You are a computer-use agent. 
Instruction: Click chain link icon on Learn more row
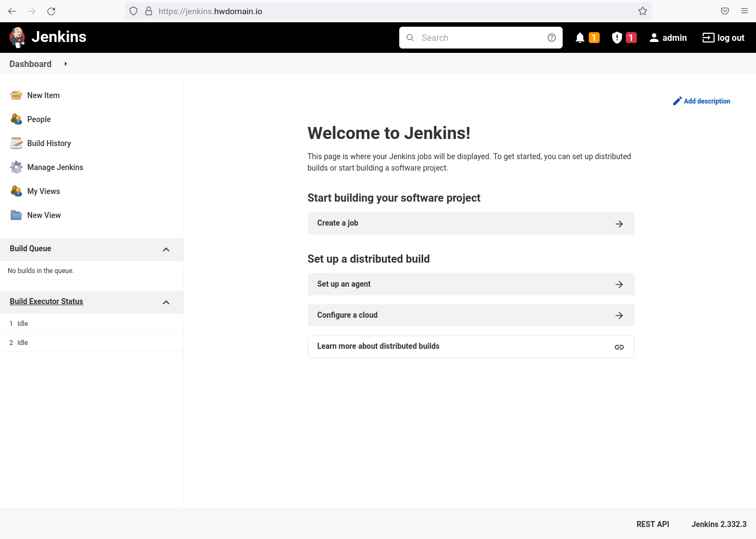coord(619,347)
